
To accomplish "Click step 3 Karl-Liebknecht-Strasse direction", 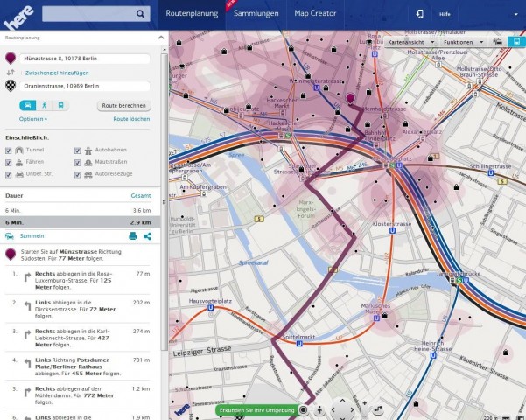I will click(x=78, y=338).
